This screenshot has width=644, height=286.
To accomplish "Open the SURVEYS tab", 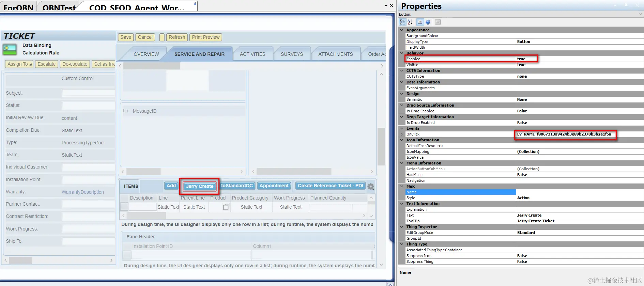I will 292,54.
